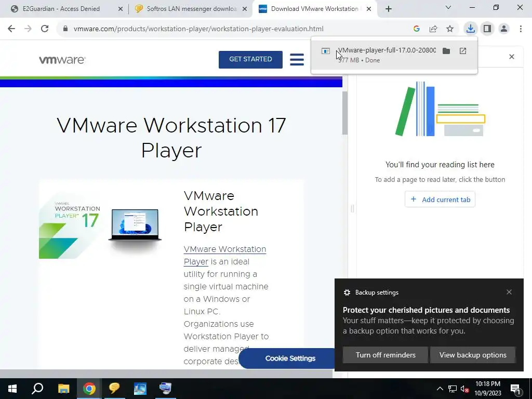The height and width of the screenshot is (399, 532).
Task: Share this page icon
Action: click(x=433, y=29)
